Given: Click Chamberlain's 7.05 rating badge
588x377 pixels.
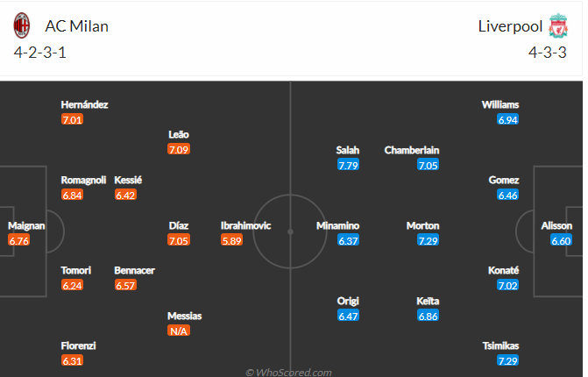Looking at the screenshot, I should [428, 165].
